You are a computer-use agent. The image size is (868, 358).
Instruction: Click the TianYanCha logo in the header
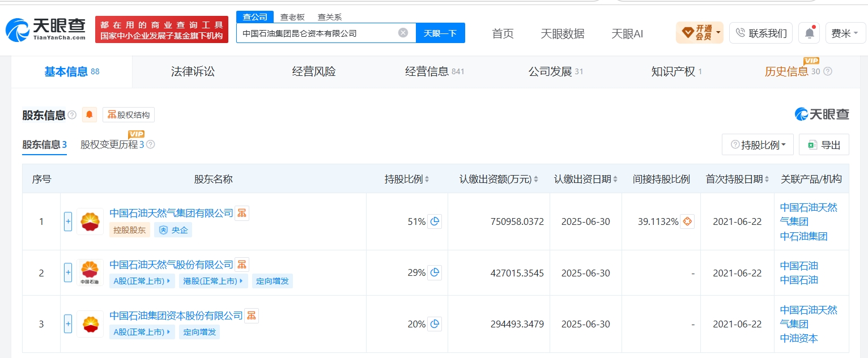46,29
